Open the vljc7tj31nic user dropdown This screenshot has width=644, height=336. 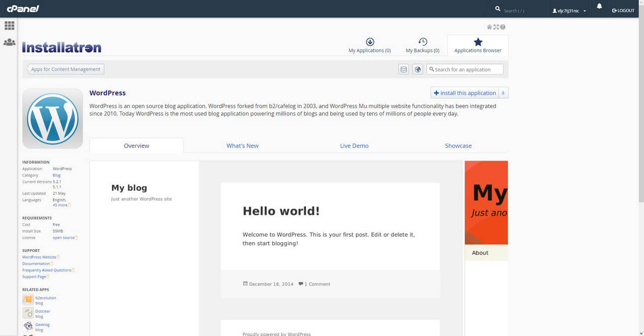pos(569,11)
